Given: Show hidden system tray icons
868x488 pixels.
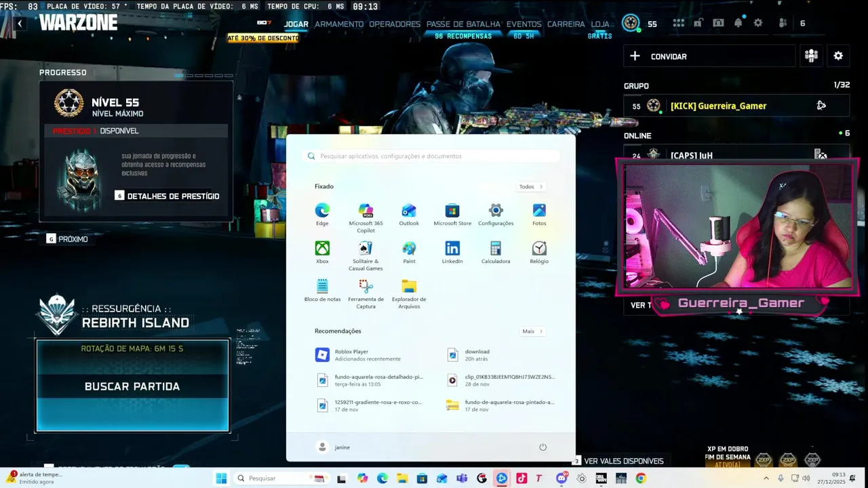Looking at the screenshot, I should tap(766, 479).
